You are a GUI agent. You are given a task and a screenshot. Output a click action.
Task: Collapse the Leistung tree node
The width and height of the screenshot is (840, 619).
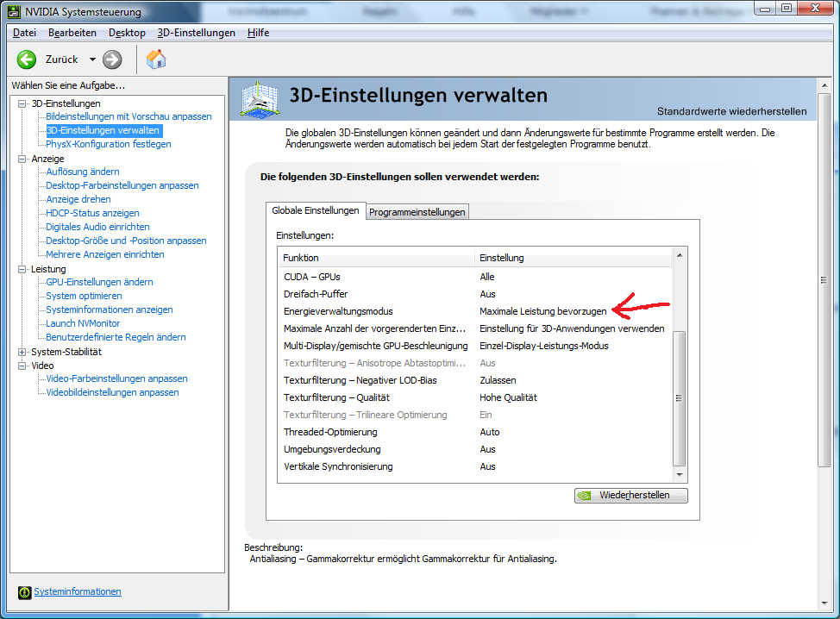pyautogui.click(x=22, y=269)
